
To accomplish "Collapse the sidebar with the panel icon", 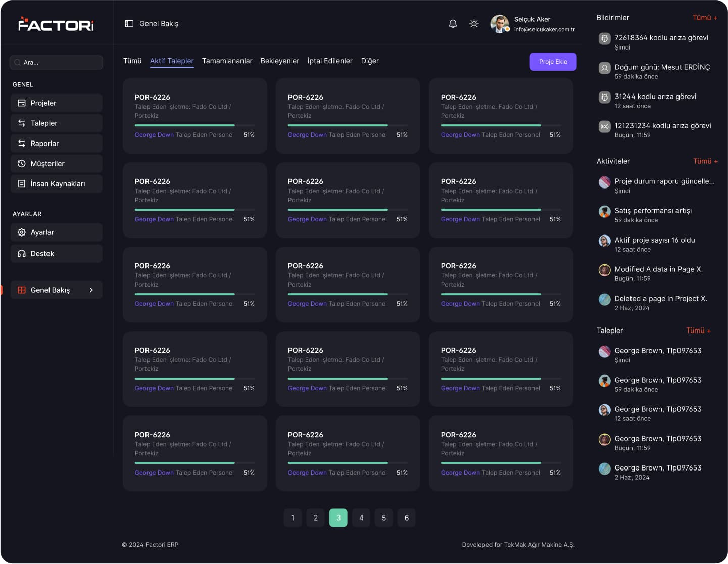I will [x=129, y=24].
